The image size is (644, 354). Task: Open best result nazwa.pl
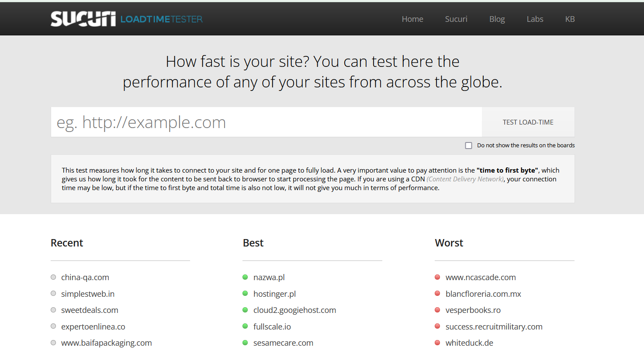[x=269, y=277]
